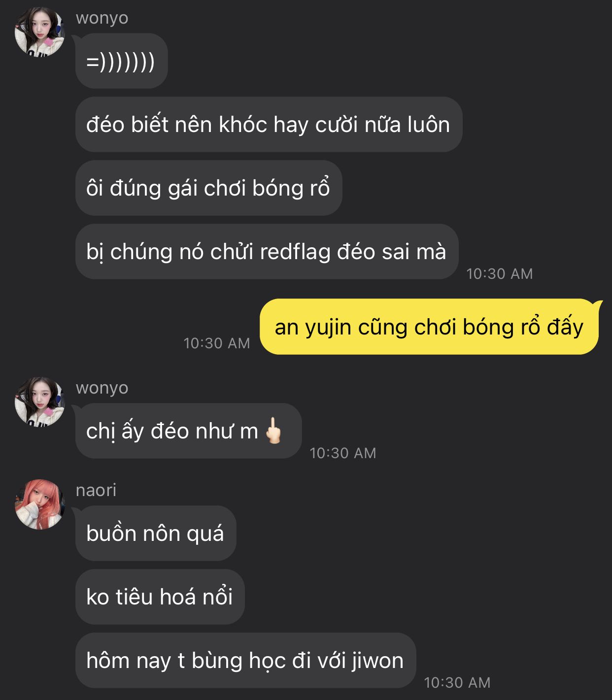The width and height of the screenshot is (612, 700).
Task: Tap the timestamp beside the redflag message
Action: coord(500,274)
